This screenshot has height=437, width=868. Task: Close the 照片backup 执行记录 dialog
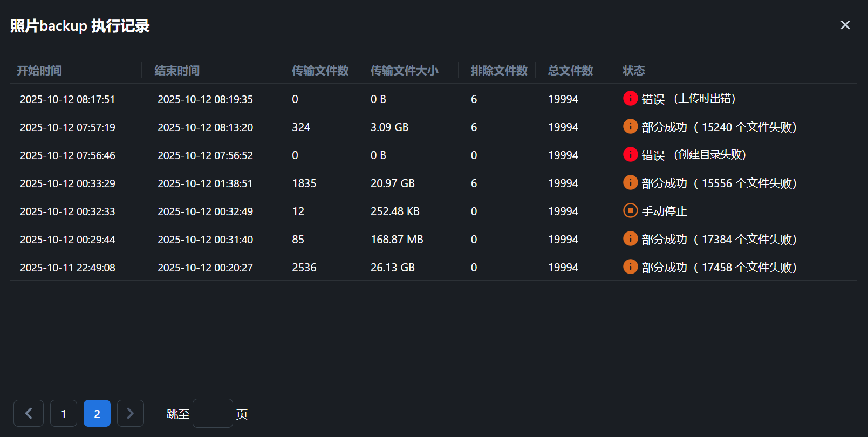point(845,25)
